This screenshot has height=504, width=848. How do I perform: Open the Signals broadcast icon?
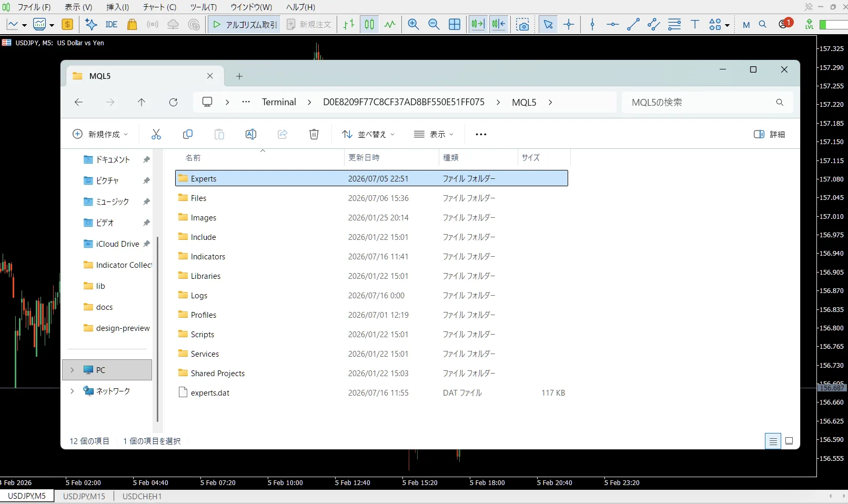pyautogui.click(x=153, y=24)
